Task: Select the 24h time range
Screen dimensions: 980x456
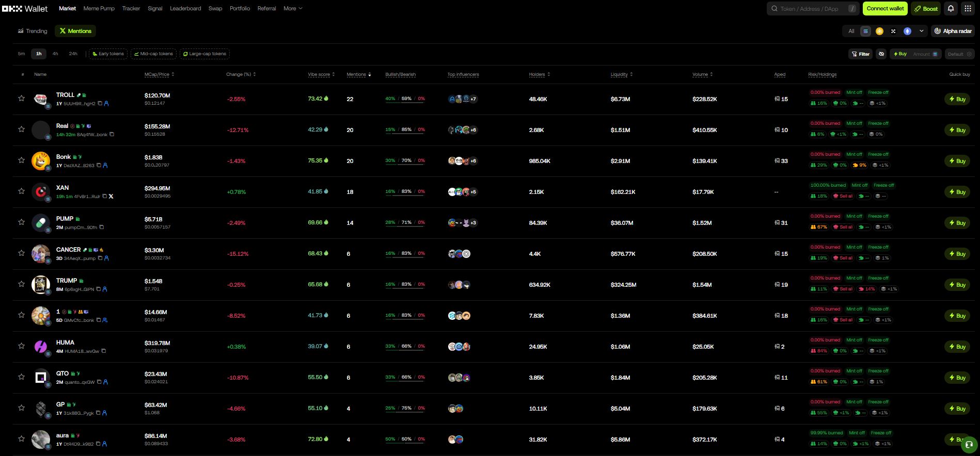Action: pyautogui.click(x=73, y=54)
